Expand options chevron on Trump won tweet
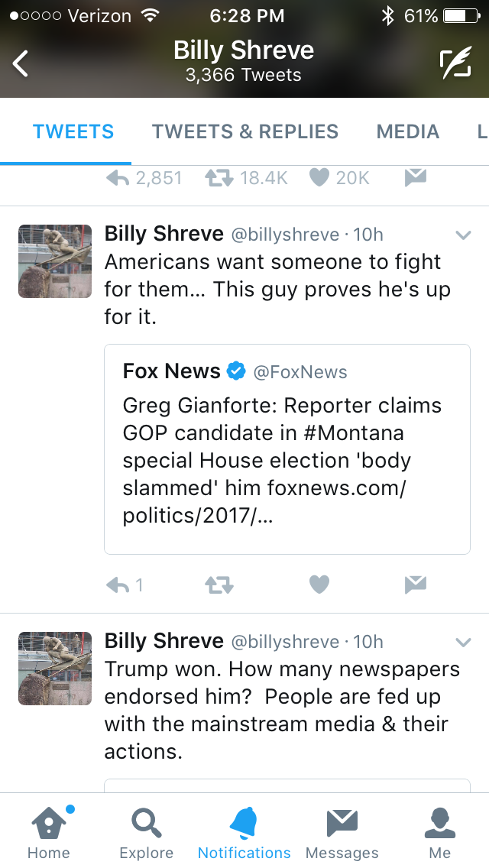The height and width of the screenshot is (868, 489). tap(463, 642)
